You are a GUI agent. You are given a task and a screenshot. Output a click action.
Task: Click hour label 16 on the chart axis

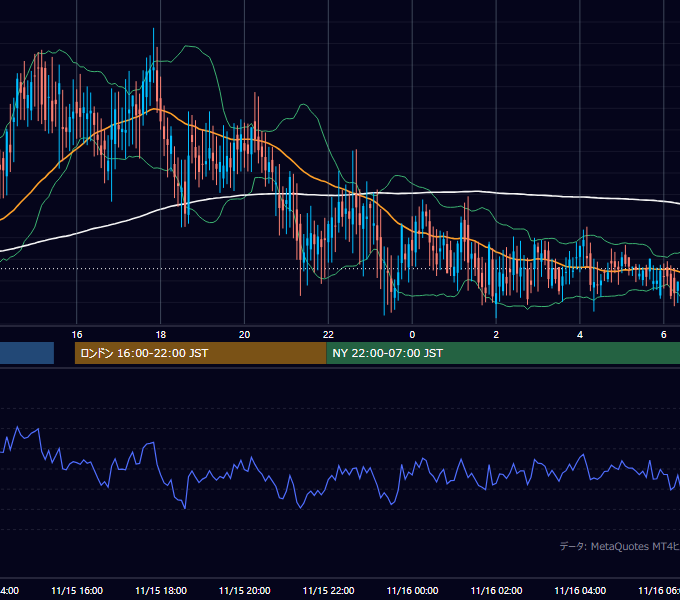[x=77, y=335]
